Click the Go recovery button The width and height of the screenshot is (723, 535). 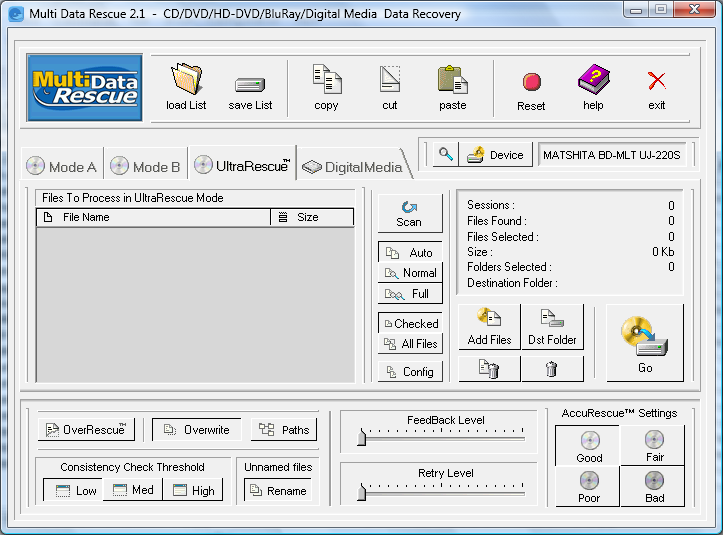pyautogui.click(x=645, y=343)
